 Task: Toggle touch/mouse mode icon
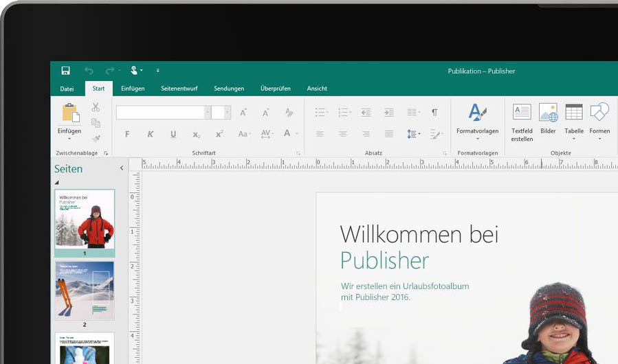134,71
